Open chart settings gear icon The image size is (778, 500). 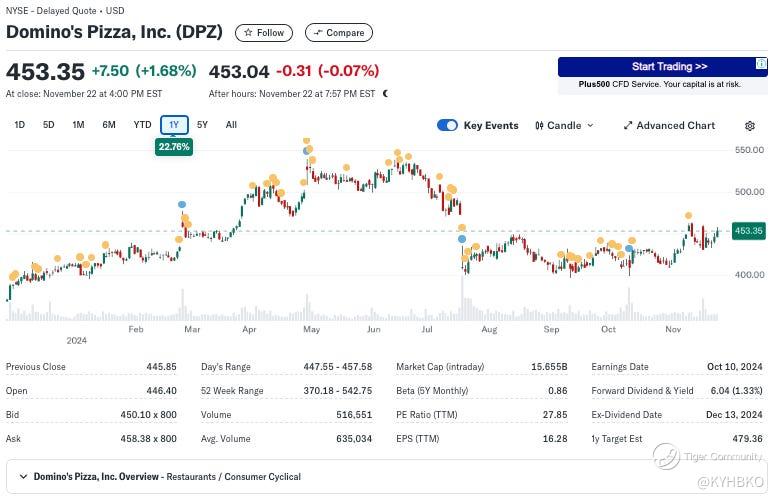[x=750, y=126]
